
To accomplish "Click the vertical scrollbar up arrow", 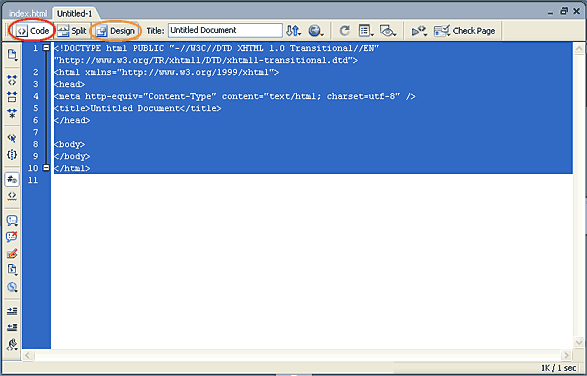I will 579,48.
